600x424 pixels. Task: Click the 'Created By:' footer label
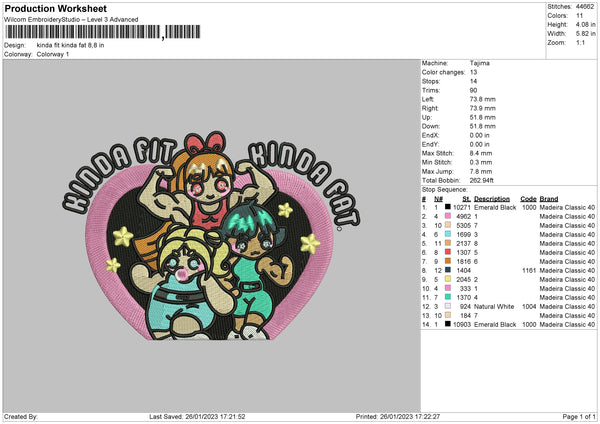point(21,416)
